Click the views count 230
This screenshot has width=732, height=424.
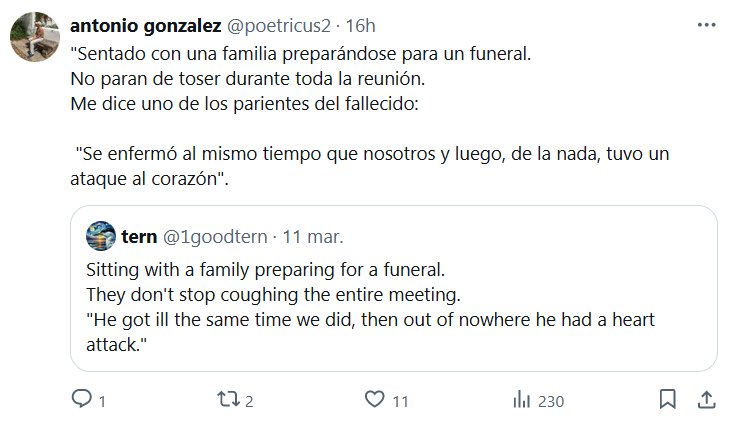tap(551, 401)
